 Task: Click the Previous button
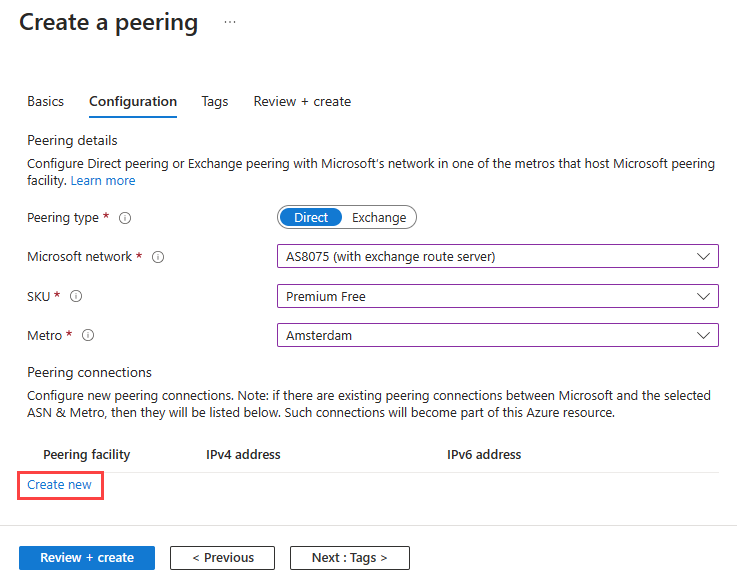coord(222,558)
